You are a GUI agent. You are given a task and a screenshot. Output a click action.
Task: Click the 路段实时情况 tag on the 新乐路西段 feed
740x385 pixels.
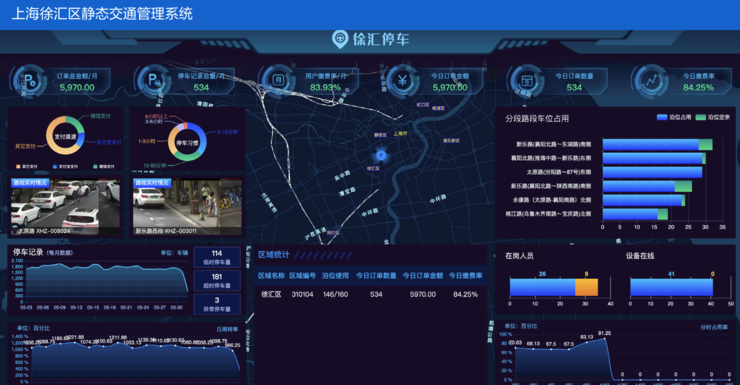coord(152,183)
